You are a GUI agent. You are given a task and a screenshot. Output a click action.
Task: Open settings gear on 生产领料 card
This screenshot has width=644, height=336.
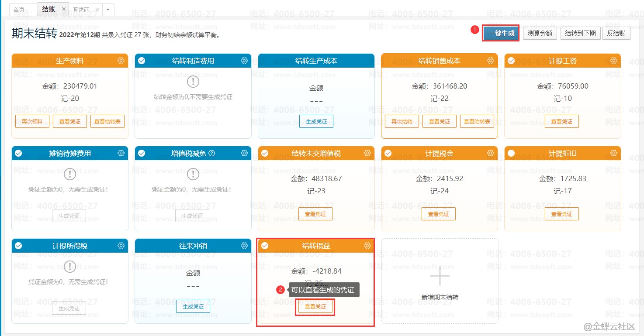121,61
